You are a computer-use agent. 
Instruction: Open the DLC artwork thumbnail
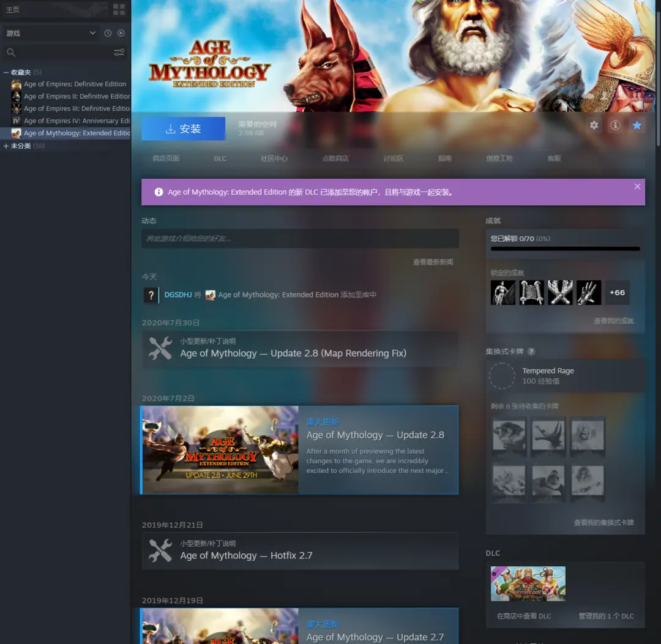click(x=528, y=583)
